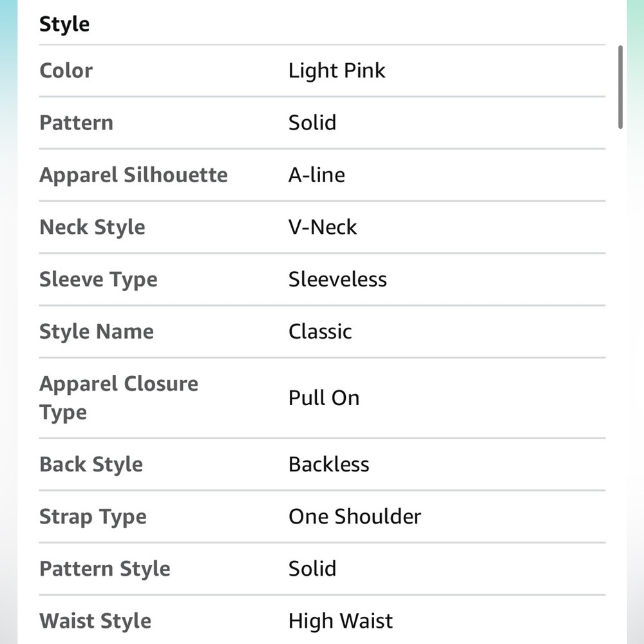
Task: Select the Pattern Style label
Action: pyautogui.click(x=105, y=569)
